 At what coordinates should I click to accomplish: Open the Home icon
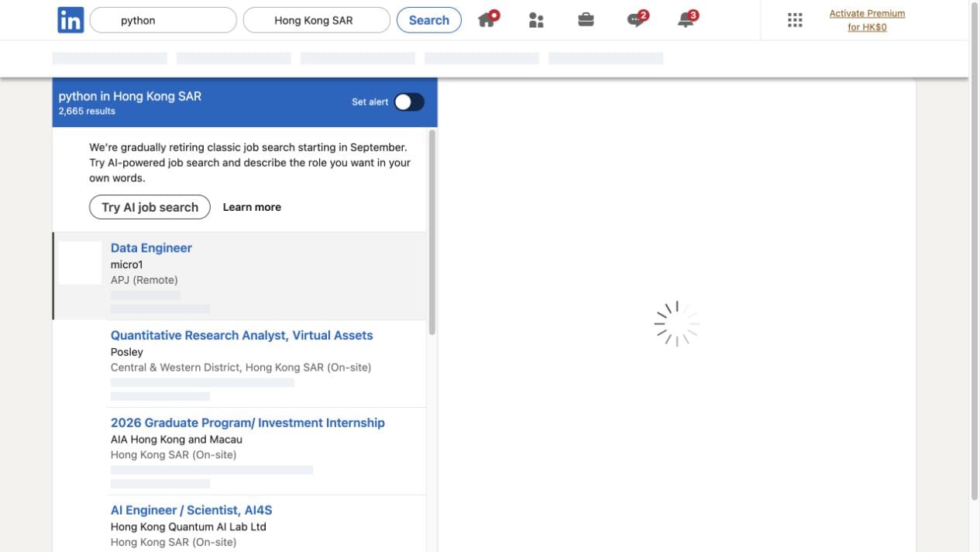487,19
